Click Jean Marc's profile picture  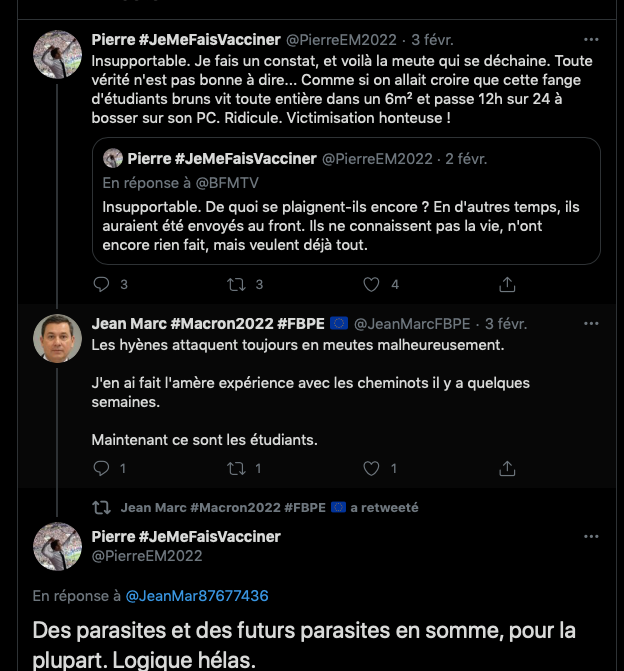point(57,339)
